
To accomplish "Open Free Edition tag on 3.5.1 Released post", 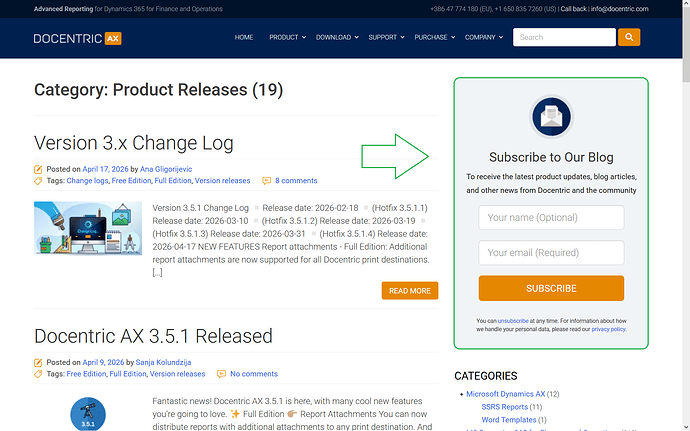I will click(86, 374).
